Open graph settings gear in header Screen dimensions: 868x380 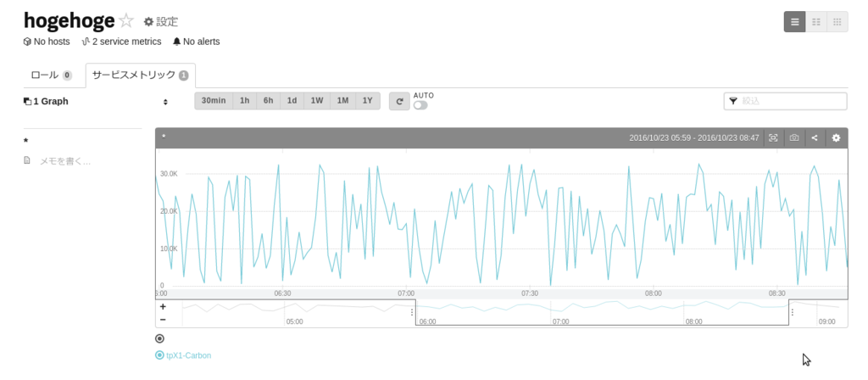coord(837,138)
